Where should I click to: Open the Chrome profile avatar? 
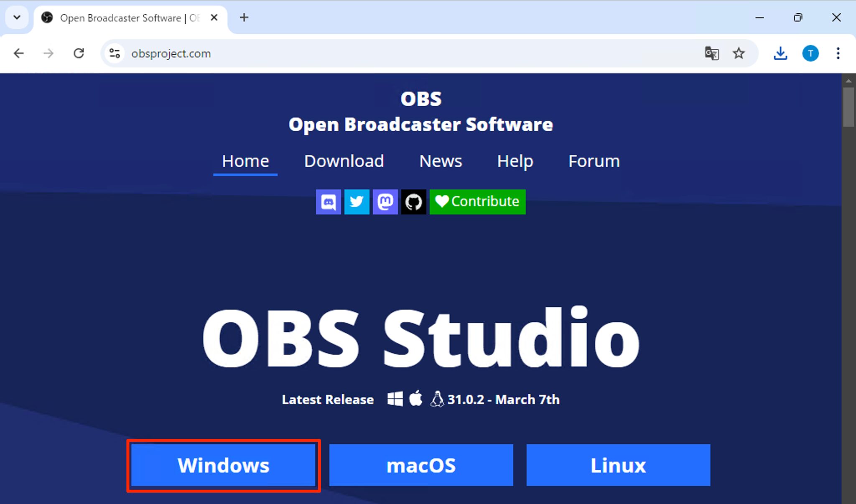pyautogui.click(x=810, y=53)
